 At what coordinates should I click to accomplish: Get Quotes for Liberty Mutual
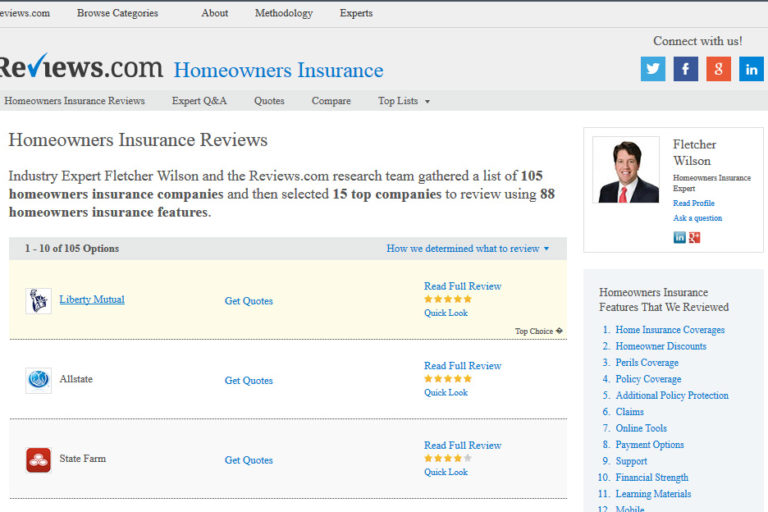[x=249, y=301]
